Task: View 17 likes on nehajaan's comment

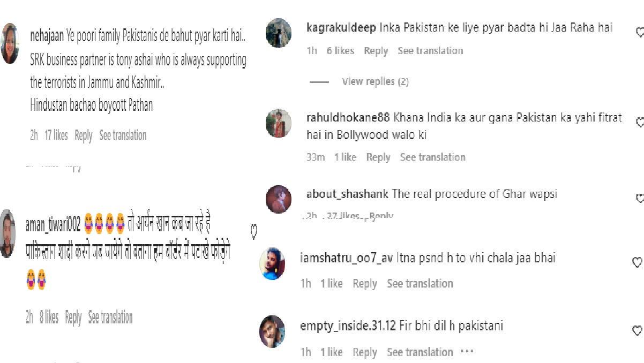Action: point(56,135)
